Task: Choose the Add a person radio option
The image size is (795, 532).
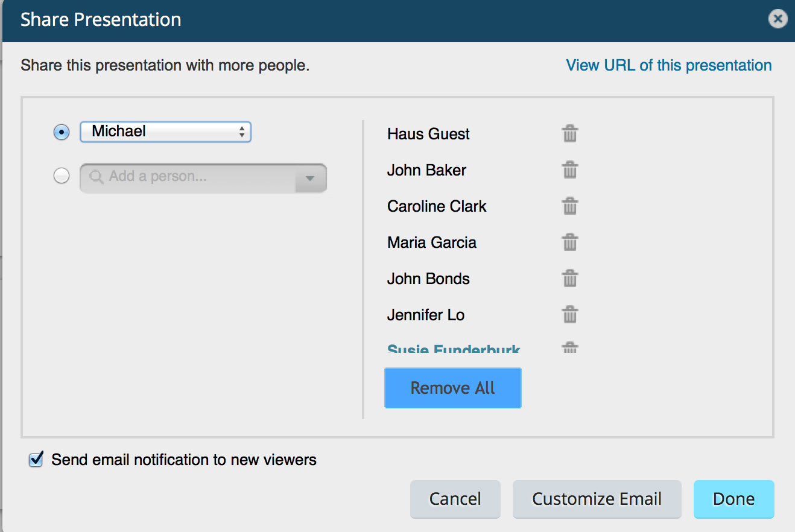Action: (x=62, y=176)
